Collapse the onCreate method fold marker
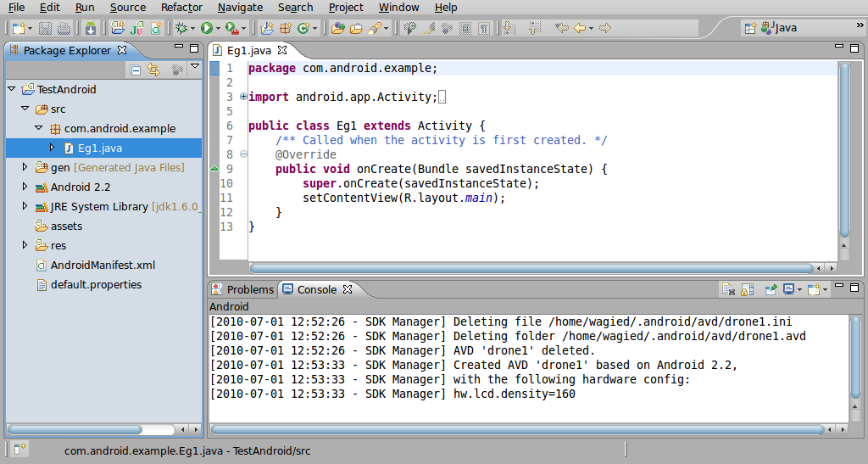This screenshot has width=868, height=464. pyautogui.click(x=243, y=154)
